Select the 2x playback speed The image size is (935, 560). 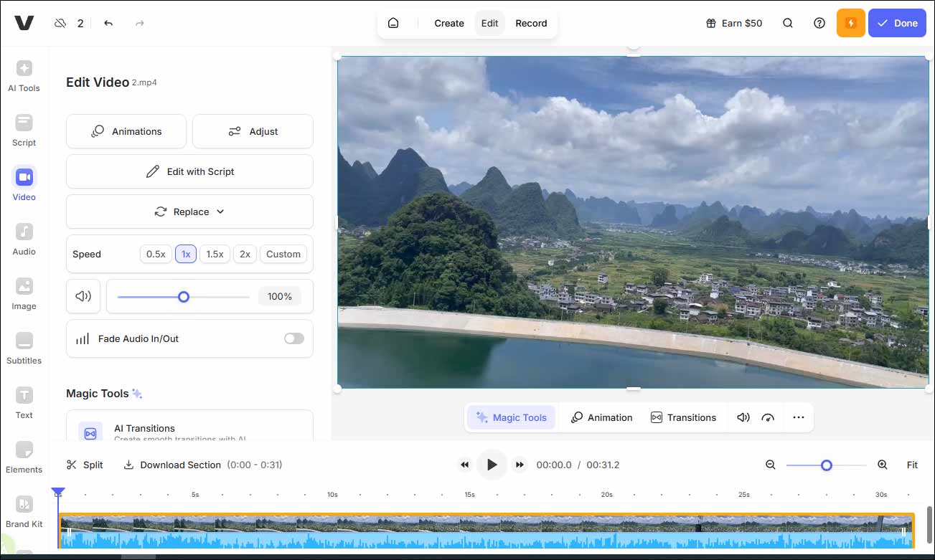click(x=245, y=253)
